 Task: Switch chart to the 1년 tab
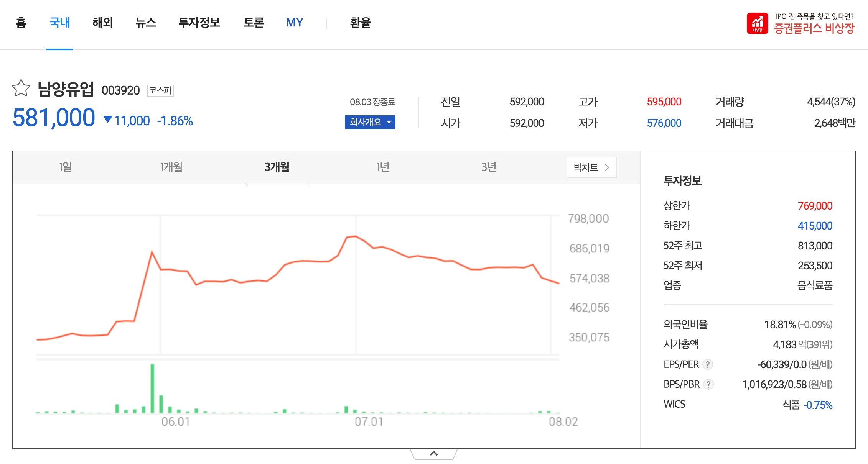pyautogui.click(x=383, y=167)
